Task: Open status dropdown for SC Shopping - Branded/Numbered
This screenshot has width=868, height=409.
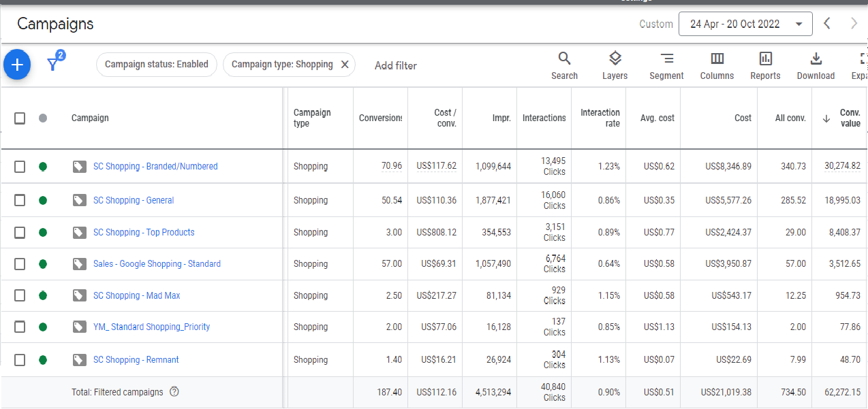Action: (43, 166)
